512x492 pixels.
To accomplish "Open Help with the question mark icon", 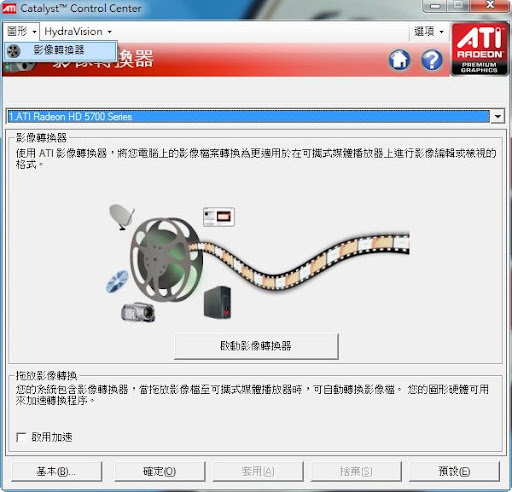I will point(432,60).
